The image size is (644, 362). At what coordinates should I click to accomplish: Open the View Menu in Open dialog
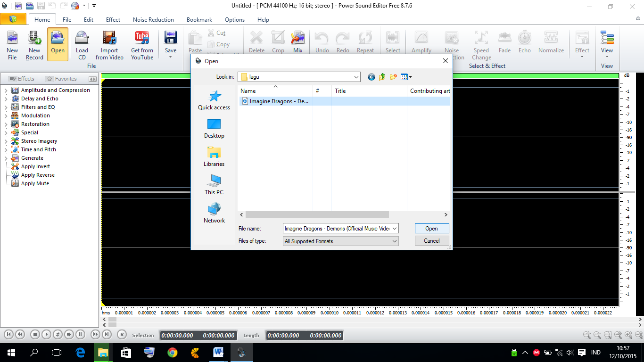(x=406, y=77)
